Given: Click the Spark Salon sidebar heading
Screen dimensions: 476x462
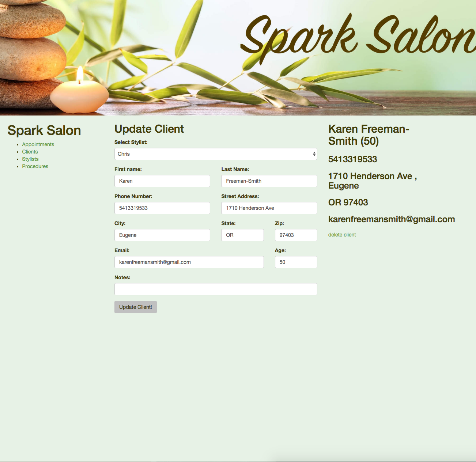Looking at the screenshot, I should 44,130.
